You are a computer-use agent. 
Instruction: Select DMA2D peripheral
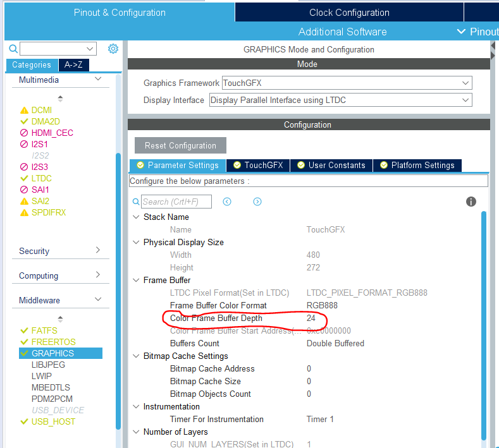46,121
